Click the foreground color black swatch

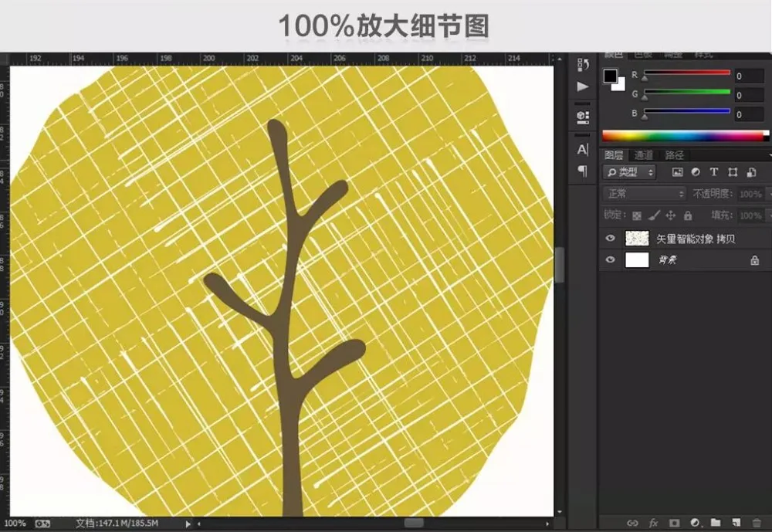[x=610, y=76]
